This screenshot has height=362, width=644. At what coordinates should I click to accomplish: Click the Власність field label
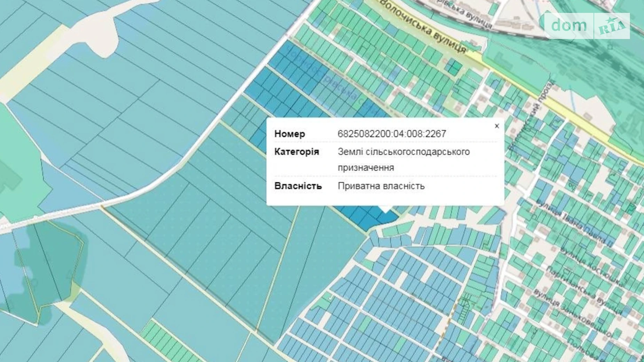coord(298,186)
